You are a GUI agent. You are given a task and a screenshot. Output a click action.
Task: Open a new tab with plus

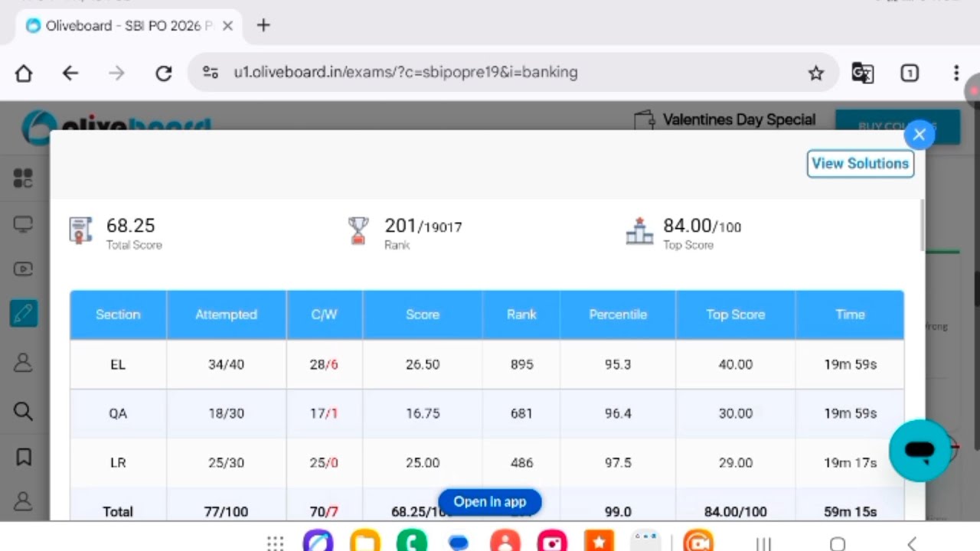tap(263, 25)
